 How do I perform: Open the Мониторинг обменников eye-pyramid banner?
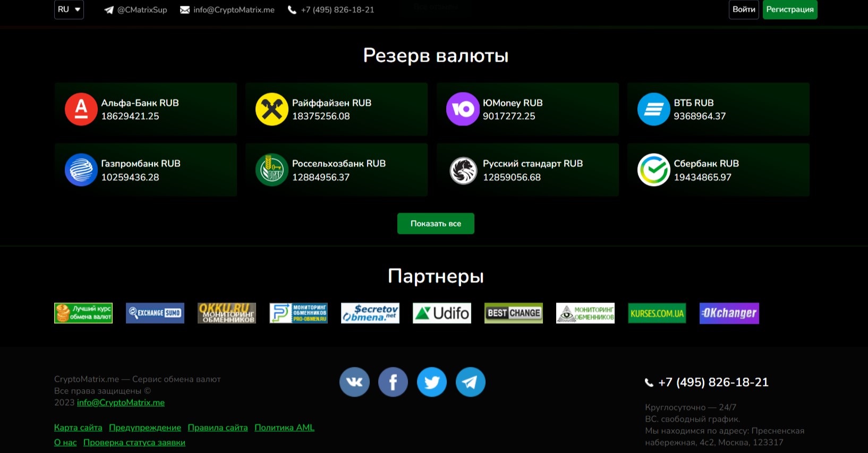[x=585, y=313]
